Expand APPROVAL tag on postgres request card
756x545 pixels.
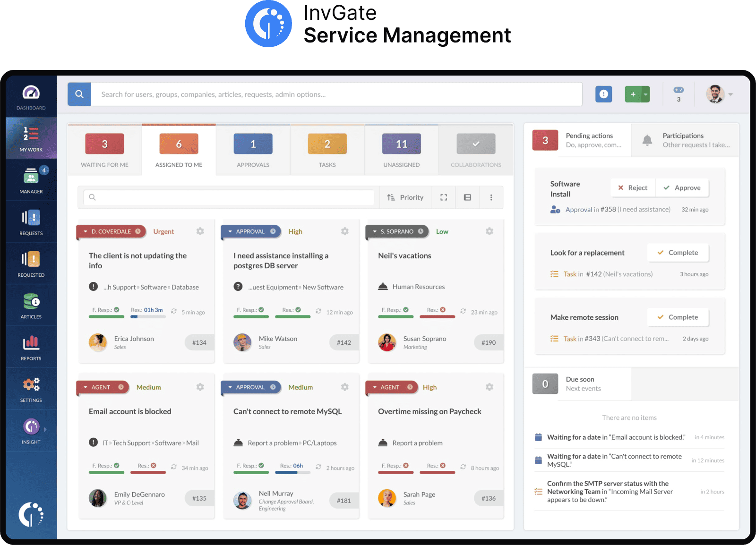point(251,231)
